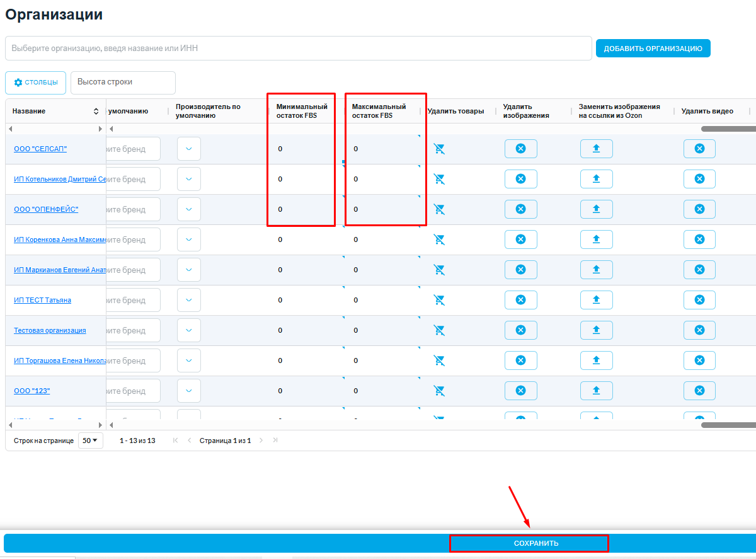The width and height of the screenshot is (756, 559).
Task: Open ООО "ОПЕНФЕЙС" organization link
Action: [46, 209]
